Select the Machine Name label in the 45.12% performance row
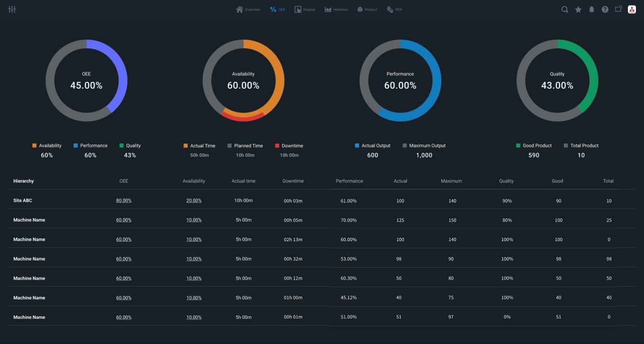Screen dimensions: 644x344 click(x=29, y=298)
